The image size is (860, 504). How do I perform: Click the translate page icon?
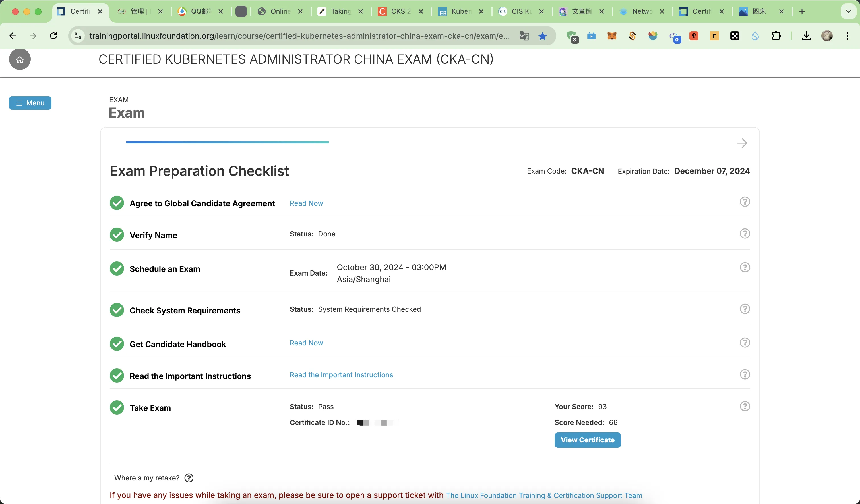pos(524,36)
